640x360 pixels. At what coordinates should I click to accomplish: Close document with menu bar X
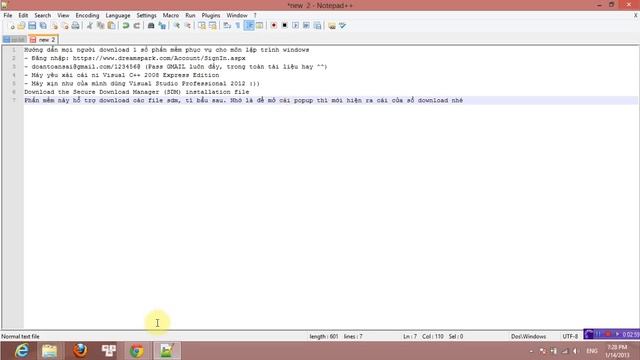click(x=636, y=16)
